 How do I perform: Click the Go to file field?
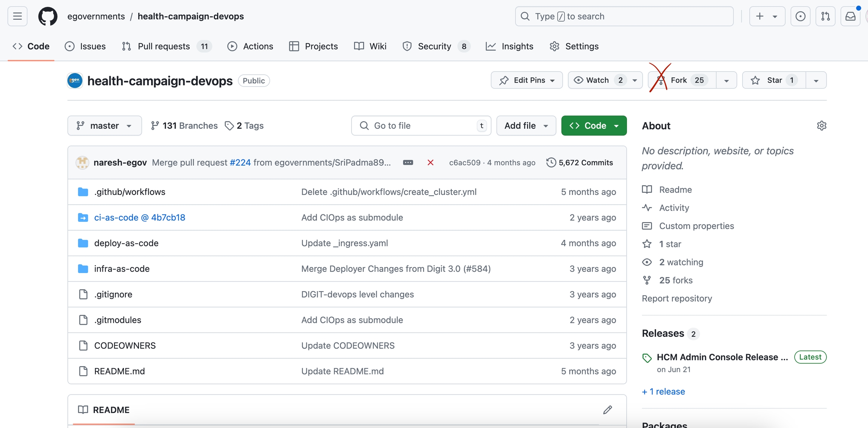[420, 126]
